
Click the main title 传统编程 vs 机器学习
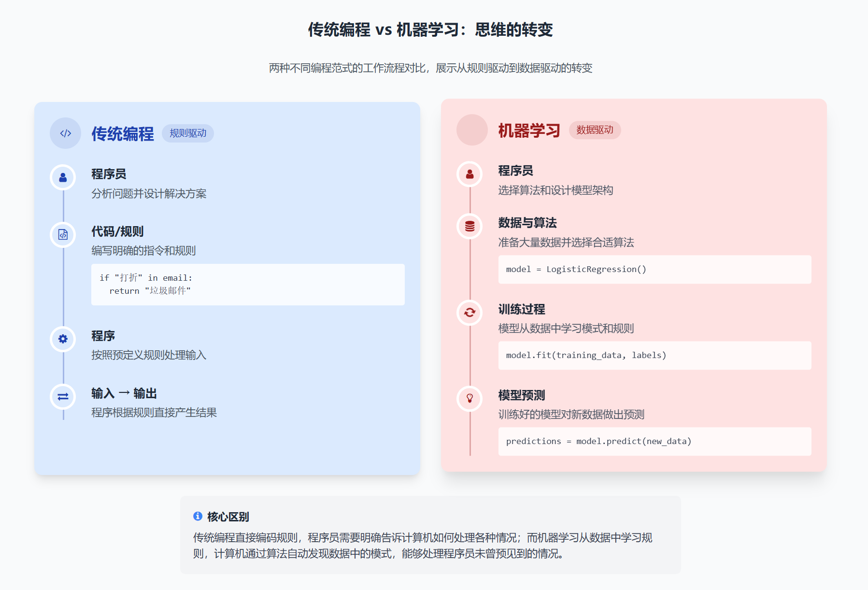[x=430, y=30]
